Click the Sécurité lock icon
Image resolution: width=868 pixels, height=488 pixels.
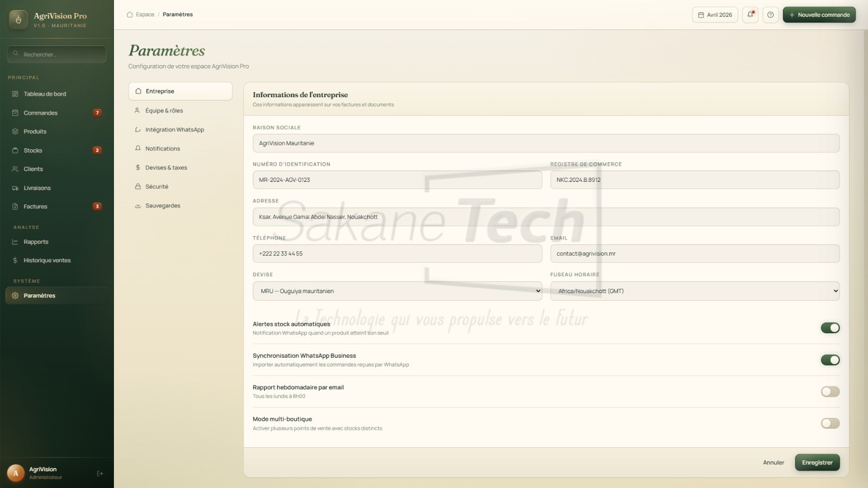(137, 186)
